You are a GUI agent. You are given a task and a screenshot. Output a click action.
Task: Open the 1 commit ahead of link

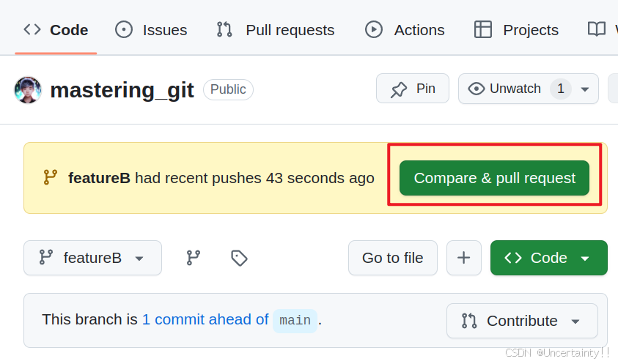pyautogui.click(x=205, y=319)
